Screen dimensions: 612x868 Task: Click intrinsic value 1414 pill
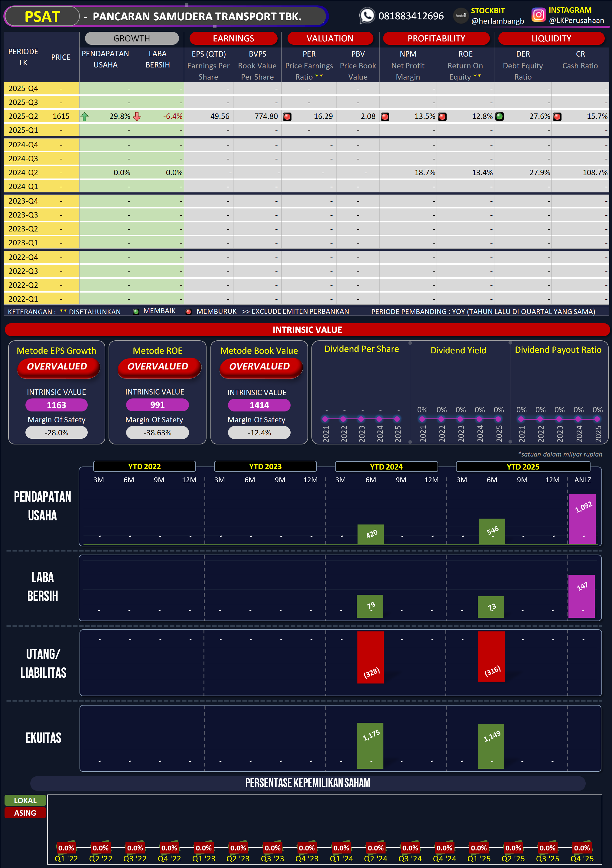tap(259, 405)
